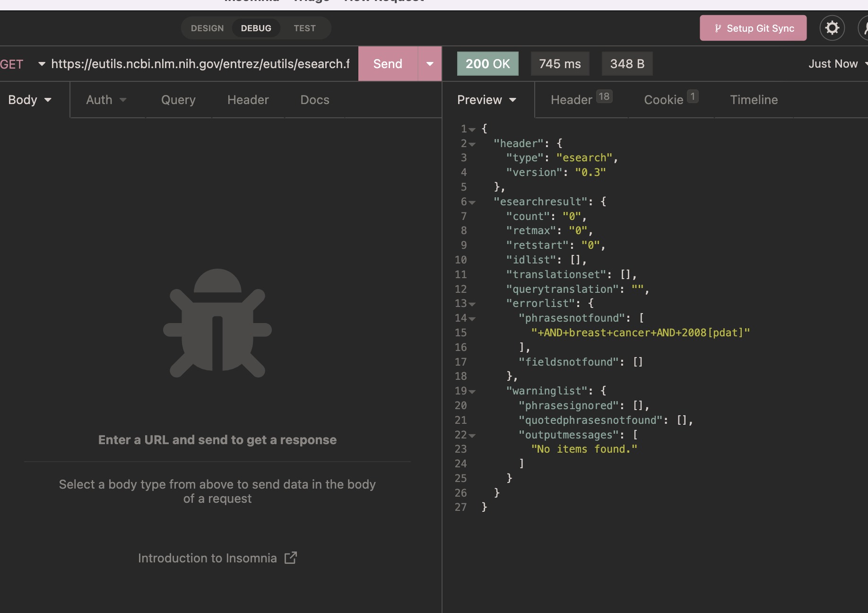The image size is (868, 613).
Task: Click the "No items found." message text
Action: [x=584, y=449]
